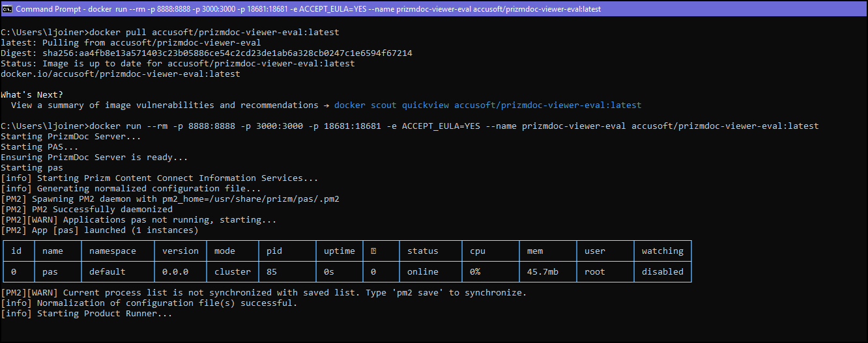Viewport: 868px width, 343px height.
Task: Click the "Starting Product Runner" line
Action: point(87,314)
